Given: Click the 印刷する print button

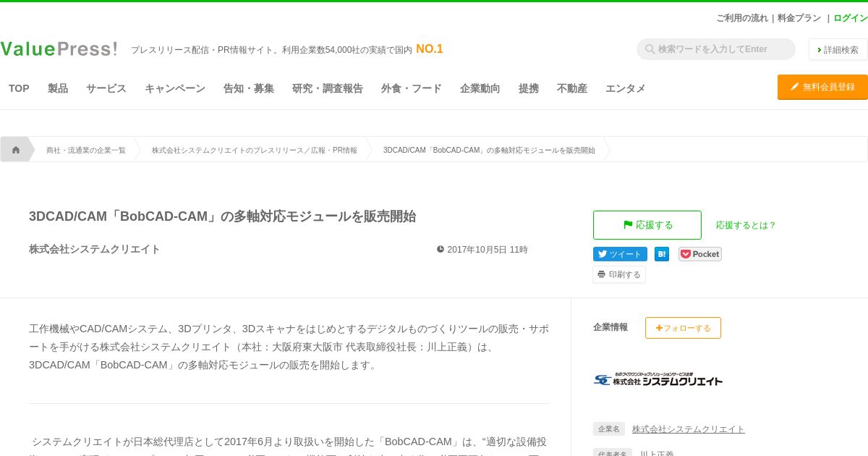Looking at the screenshot, I should (619, 274).
